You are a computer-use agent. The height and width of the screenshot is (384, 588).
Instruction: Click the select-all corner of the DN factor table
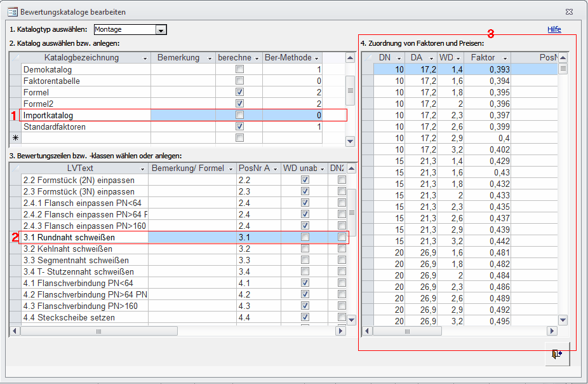[x=367, y=58]
